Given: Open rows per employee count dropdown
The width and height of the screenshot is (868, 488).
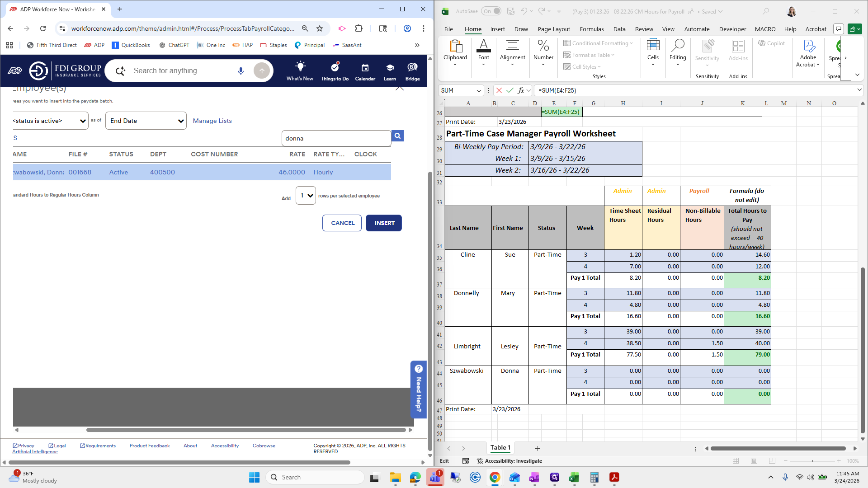Looking at the screenshot, I should 306,196.
